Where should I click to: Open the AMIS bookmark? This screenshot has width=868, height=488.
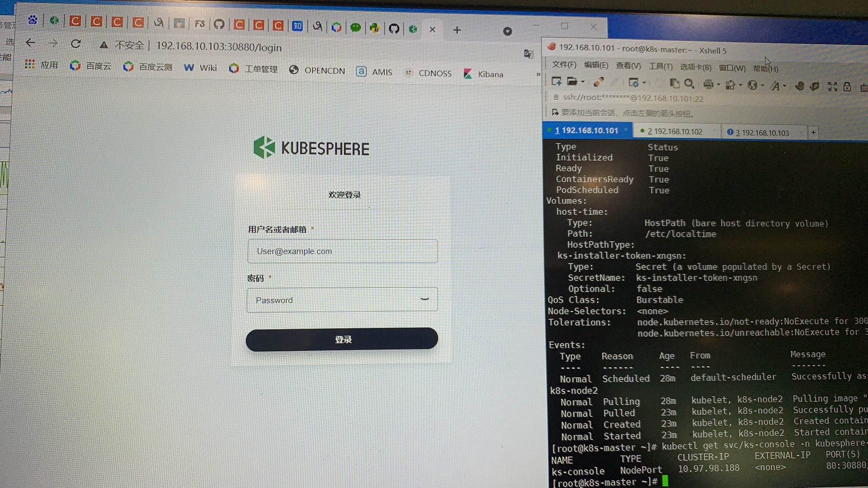[x=374, y=72]
